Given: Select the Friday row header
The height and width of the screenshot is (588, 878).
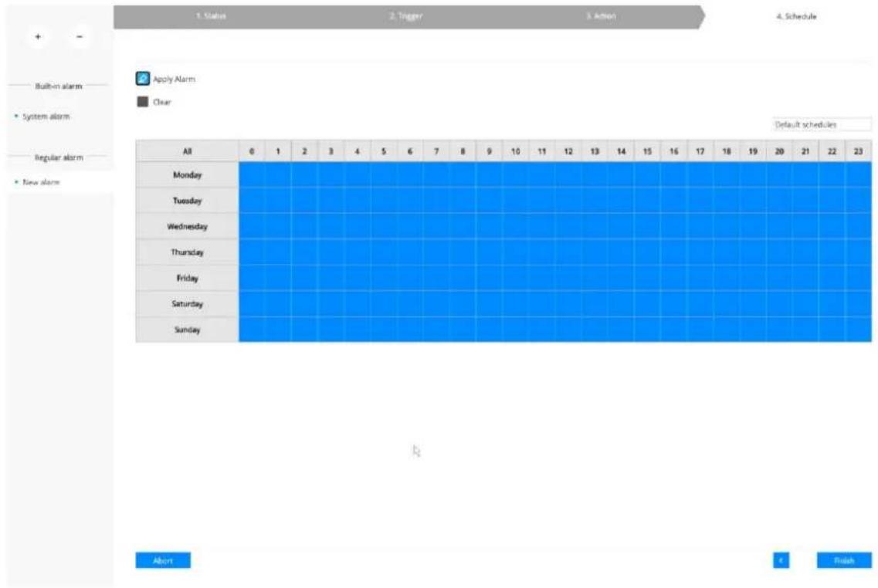Looking at the screenshot, I should [x=187, y=278].
